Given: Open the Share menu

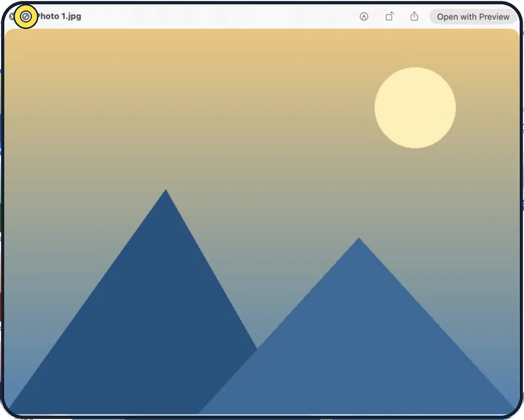Looking at the screenshot, I should 414,16.
